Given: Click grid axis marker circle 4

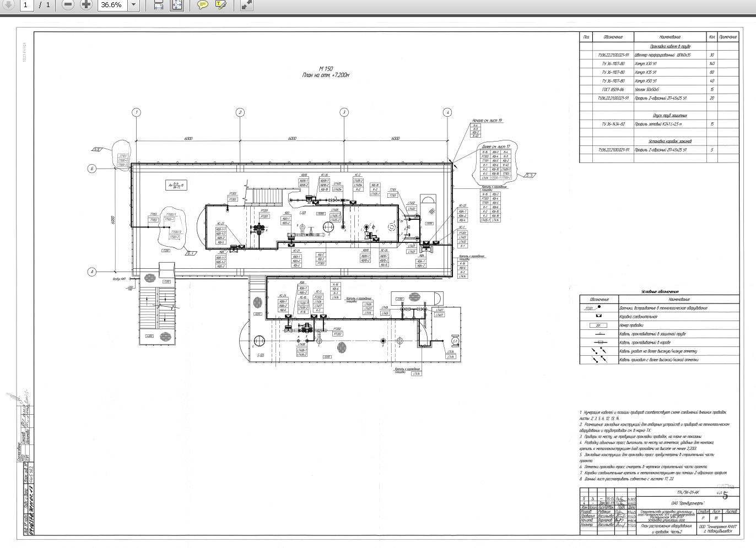Looking at the screenshot, I should pos(447,112).
